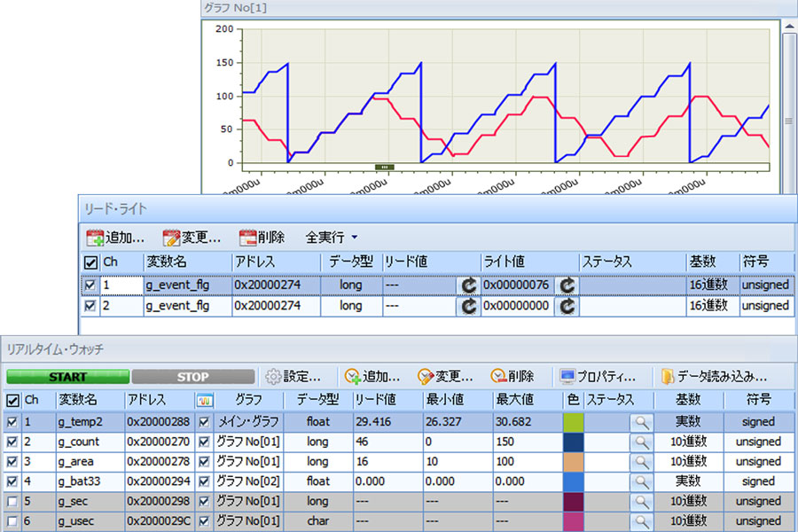Click リアルタイム・ウォッチ panel title
This screenshot has height=532, width=798.
coord(55,349)
